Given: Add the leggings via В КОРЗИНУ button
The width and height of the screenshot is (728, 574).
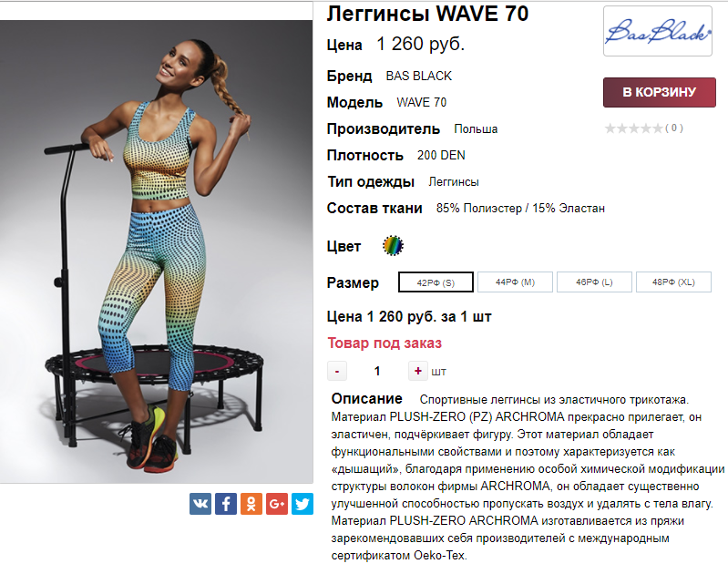Looking at the screenshot, I should pos(660,92).
